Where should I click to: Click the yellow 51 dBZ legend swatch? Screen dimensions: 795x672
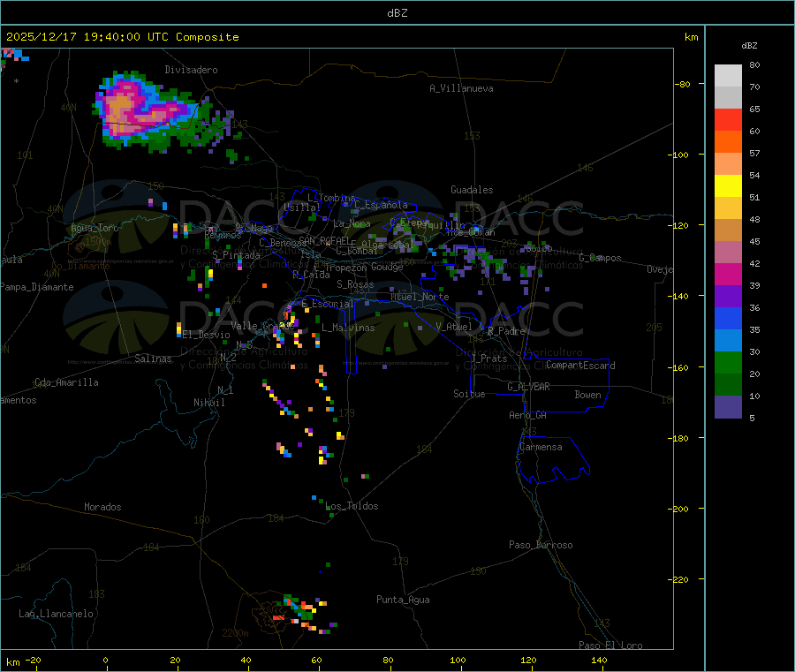coord(728,186)
